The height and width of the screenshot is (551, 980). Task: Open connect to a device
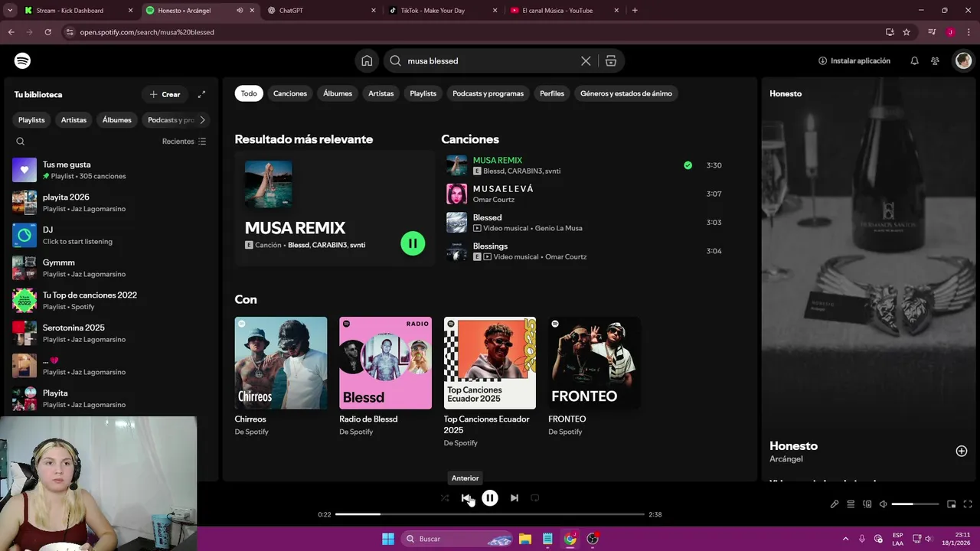tap(867, 504)
